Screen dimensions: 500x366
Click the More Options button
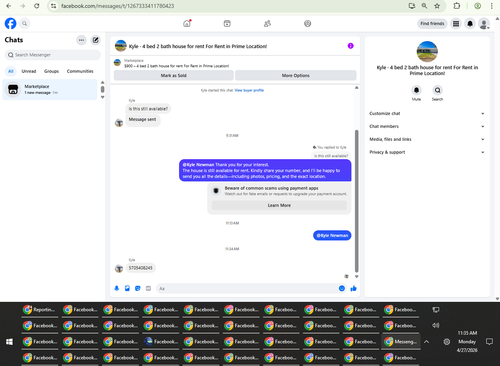pyautogui.click(x=296, y=75)
